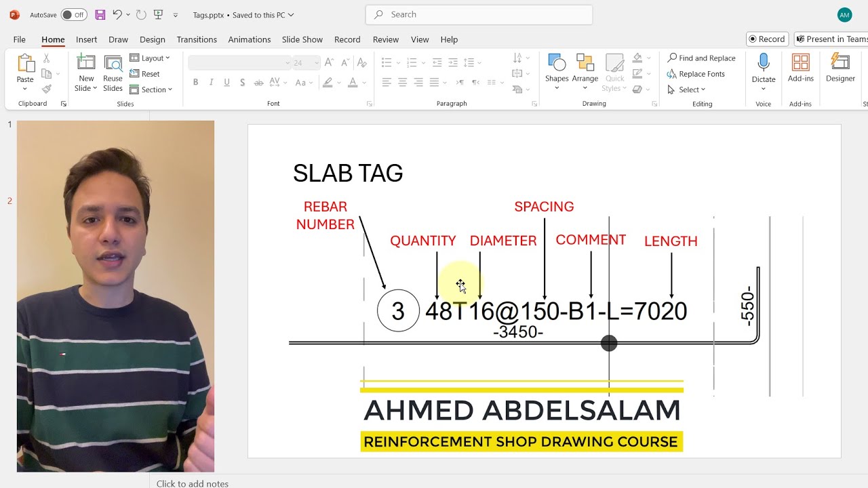Click to add notes area

(x=193, y=483)
